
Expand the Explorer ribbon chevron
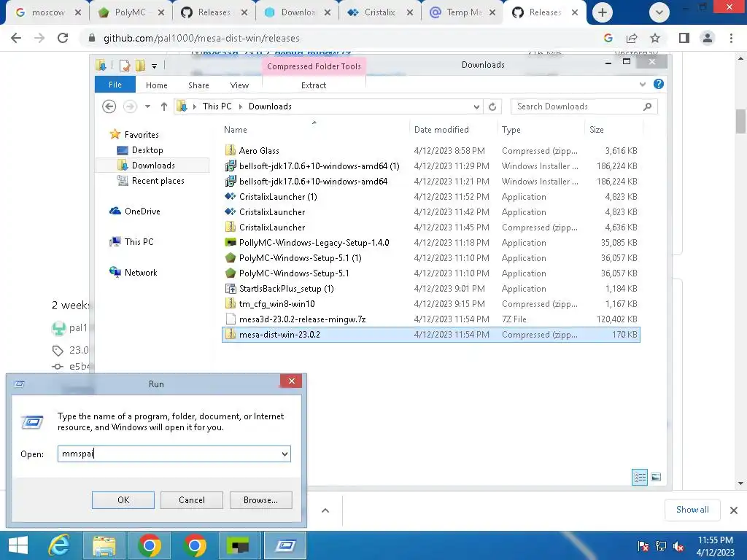(643, 85)
